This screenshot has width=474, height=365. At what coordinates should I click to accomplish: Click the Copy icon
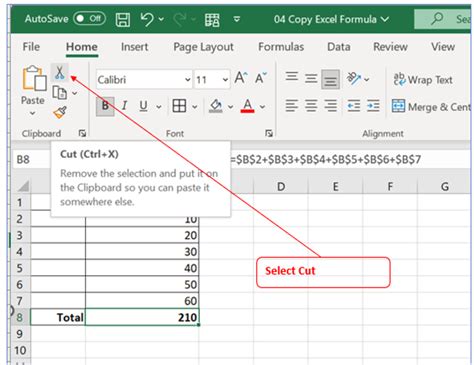[60, 93]
